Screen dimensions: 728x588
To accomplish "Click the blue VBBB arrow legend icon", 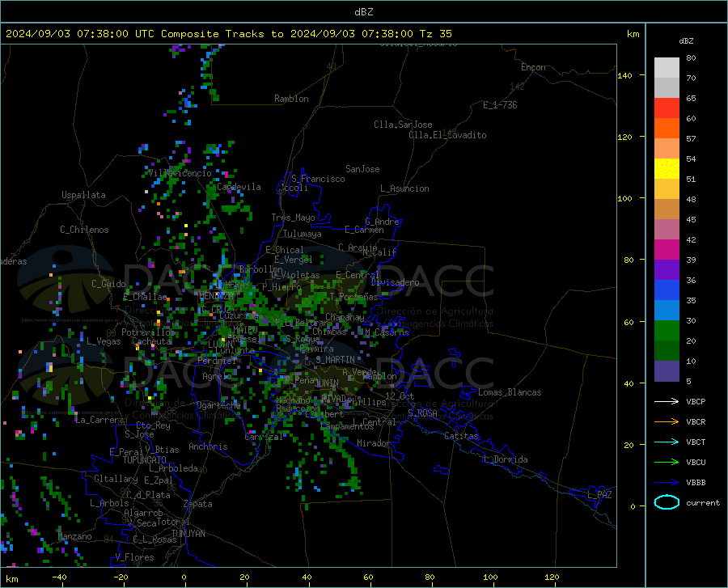I will pyautogui.click(x=667, y=483).
